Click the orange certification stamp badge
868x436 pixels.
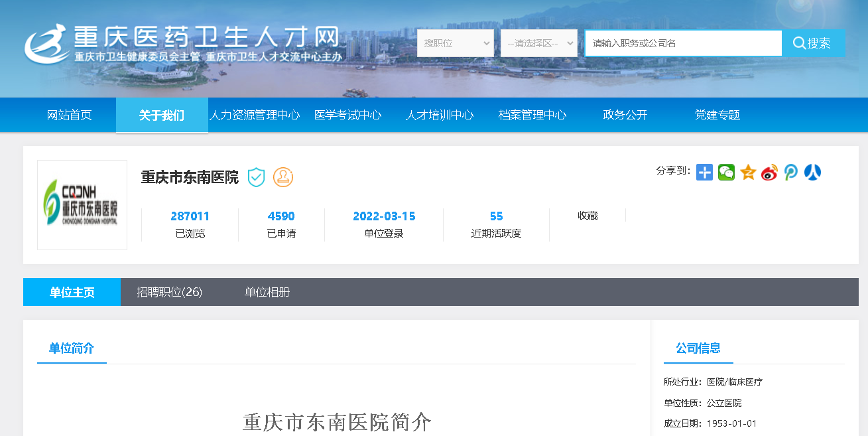[x=283, y=177]
